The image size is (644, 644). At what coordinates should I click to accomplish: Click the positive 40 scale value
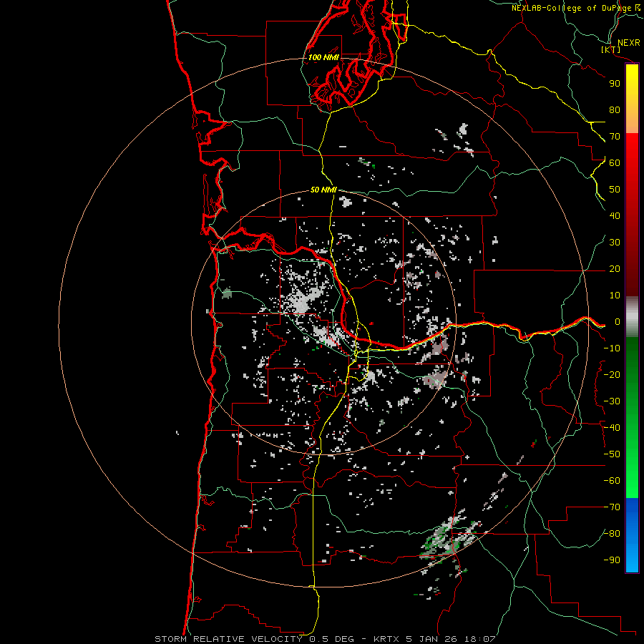[615, 216]
